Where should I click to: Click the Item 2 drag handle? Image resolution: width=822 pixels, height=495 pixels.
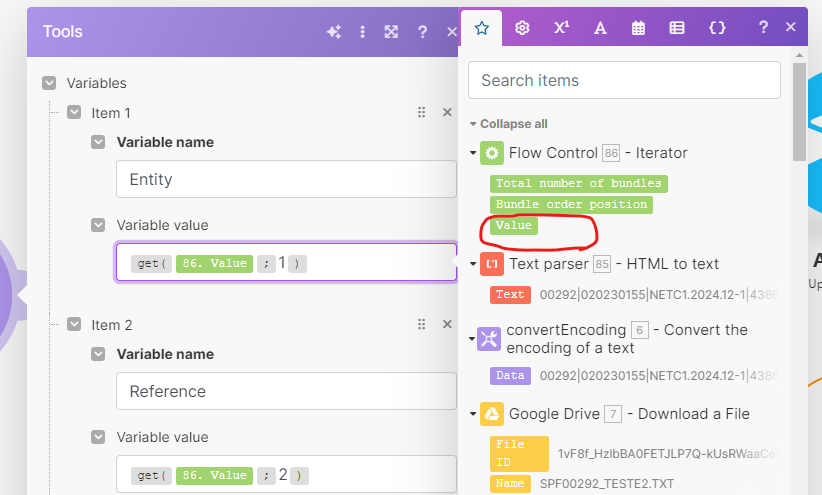(421, 324)
